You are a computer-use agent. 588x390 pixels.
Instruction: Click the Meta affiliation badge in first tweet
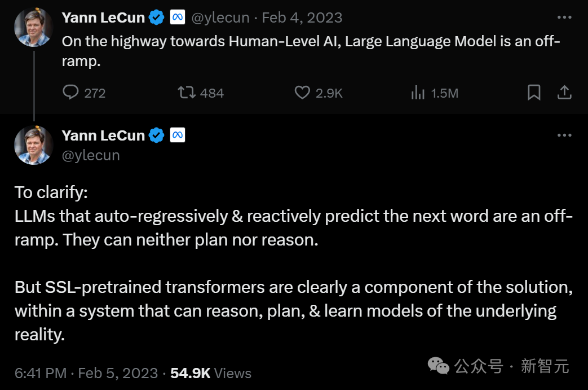coord(178,17)
